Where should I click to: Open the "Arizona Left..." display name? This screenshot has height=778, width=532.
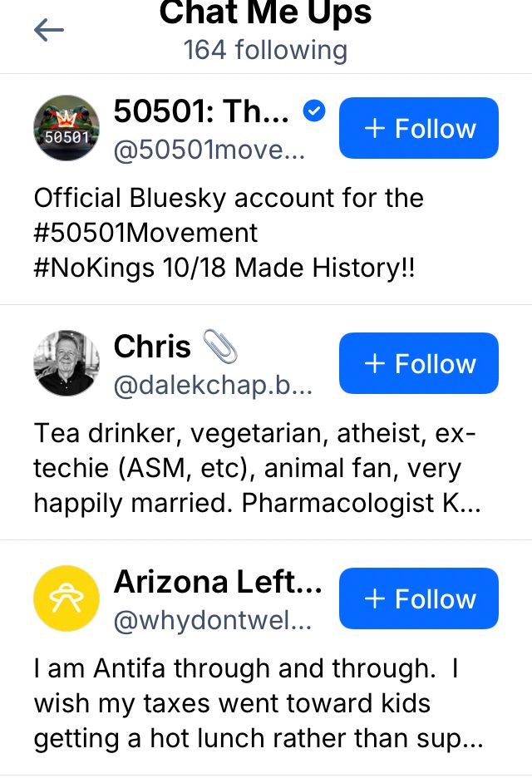click(x=218, y=582)
